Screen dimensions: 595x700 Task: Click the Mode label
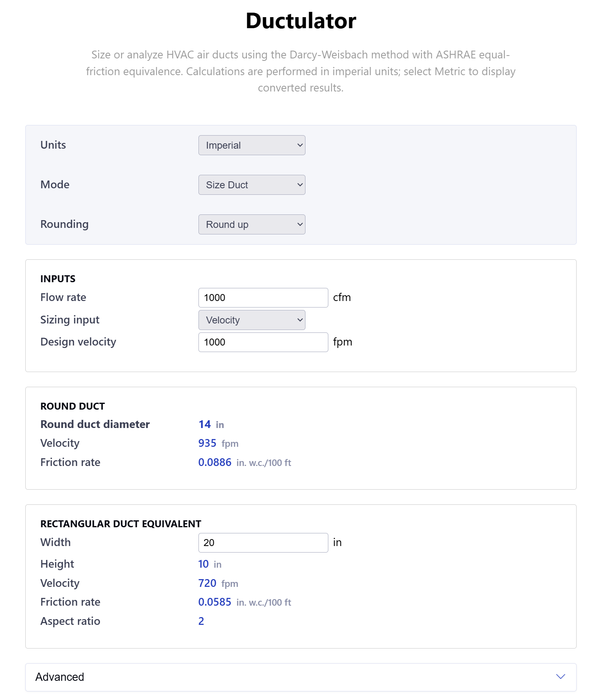point(55,185)
